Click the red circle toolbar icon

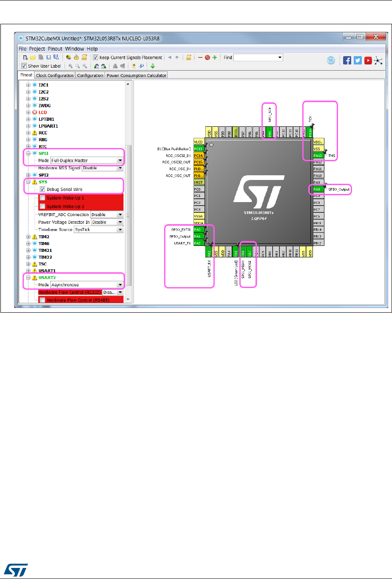[x=207, y=57]
